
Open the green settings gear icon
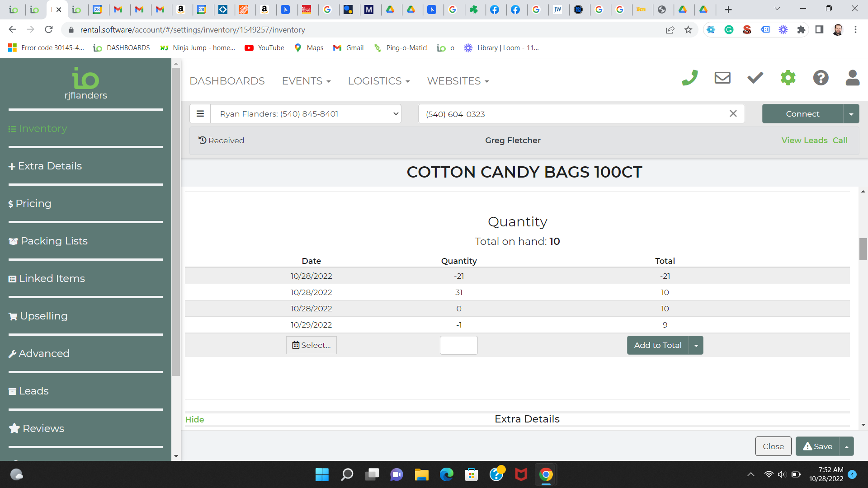(788, 78)
